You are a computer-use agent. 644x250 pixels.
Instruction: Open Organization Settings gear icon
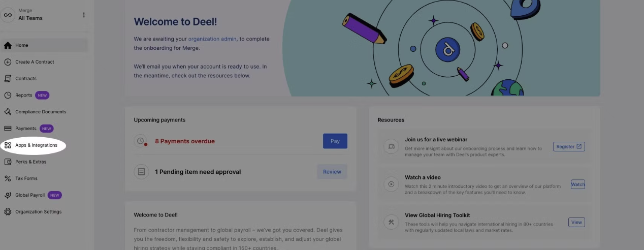8,212
